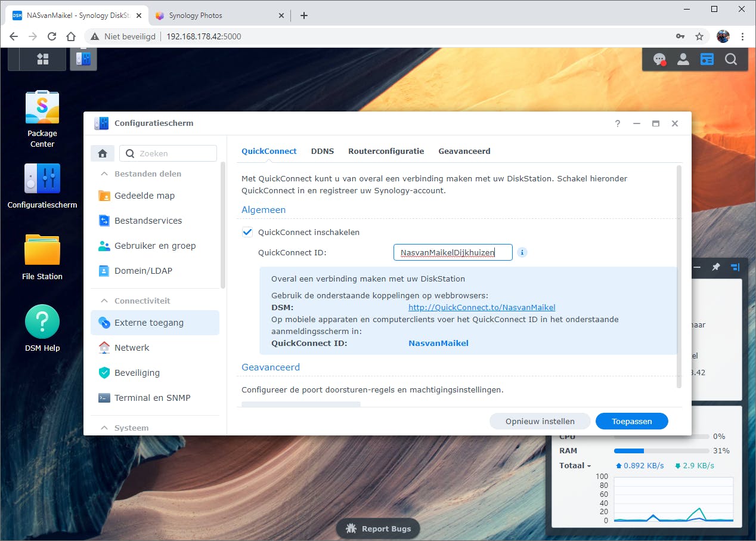Click the QuickConnect ID text field

coord(453,252)
